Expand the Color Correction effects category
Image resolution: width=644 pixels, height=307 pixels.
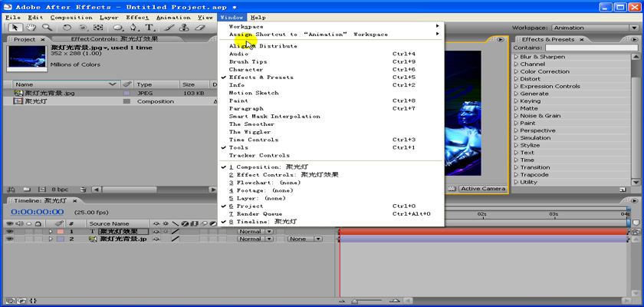click(517, 71)
